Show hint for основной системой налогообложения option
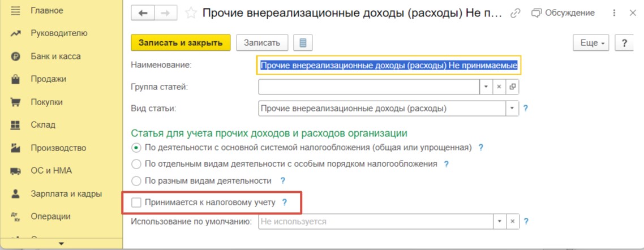The height and width of the screenshot is (250, 644). coord(481,148)
